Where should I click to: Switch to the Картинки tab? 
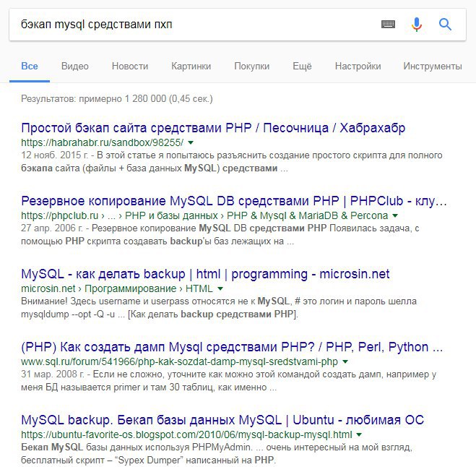[191, 67]
